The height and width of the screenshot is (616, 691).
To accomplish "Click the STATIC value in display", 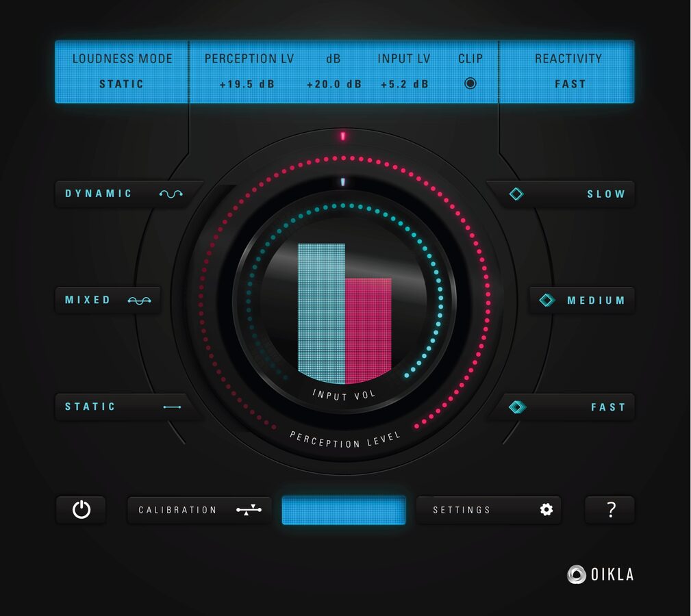I will [x=121, y=84].
